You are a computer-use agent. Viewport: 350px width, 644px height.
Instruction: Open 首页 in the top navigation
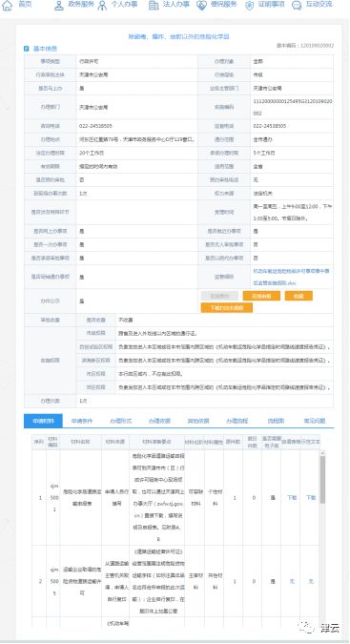(x=25, y=5)
